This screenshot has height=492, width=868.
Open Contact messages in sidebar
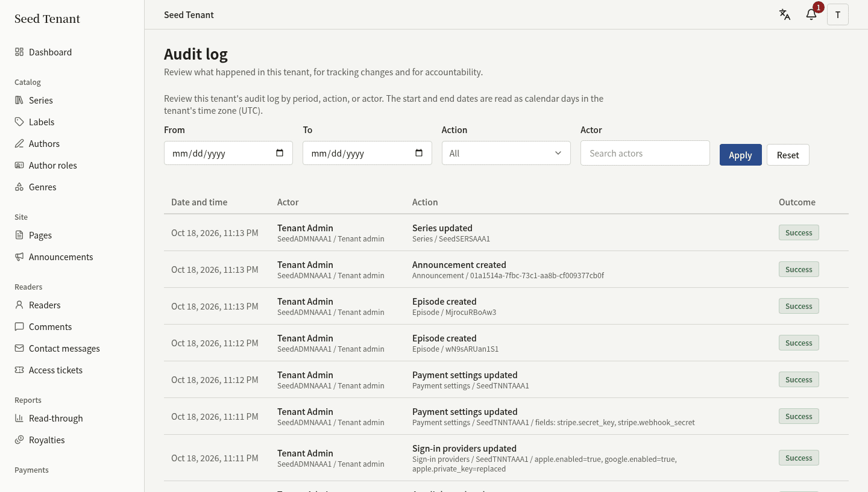pyautogui.click(x=72, y=348)
